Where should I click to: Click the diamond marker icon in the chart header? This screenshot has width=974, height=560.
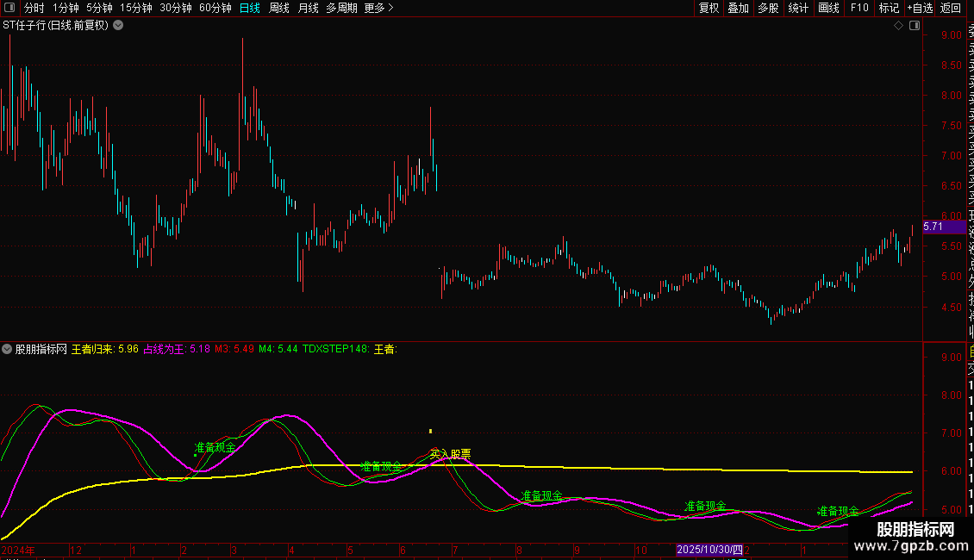click(x=898, y=26)
